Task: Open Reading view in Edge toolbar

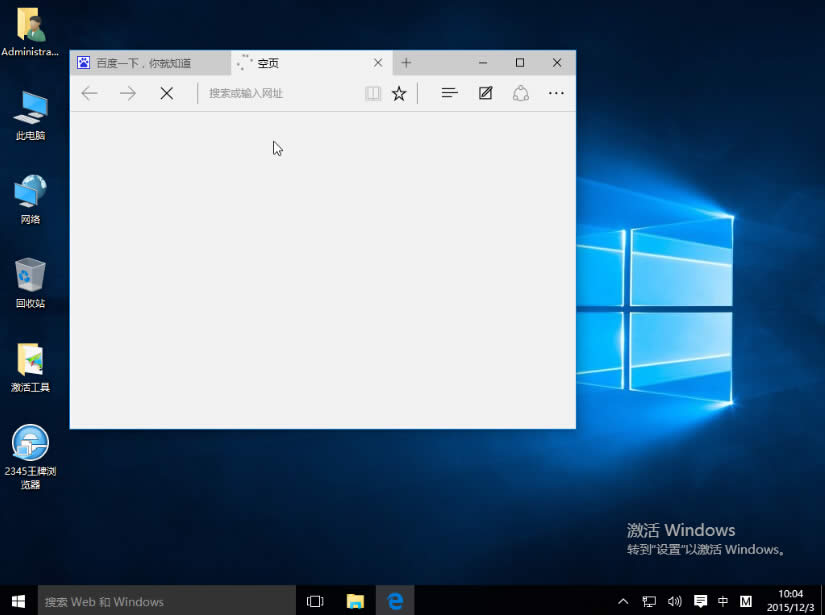Action: coord(371,92)
